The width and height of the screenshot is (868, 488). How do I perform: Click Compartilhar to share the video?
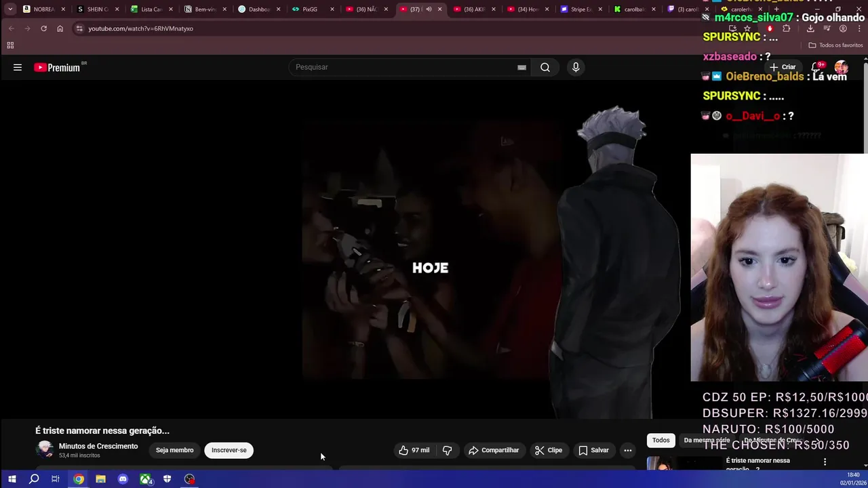pos(494,450)
